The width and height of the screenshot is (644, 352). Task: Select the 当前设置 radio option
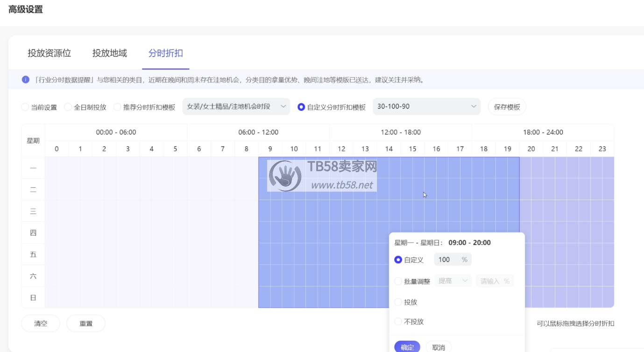pyautogui.click(x=25, y=107)
